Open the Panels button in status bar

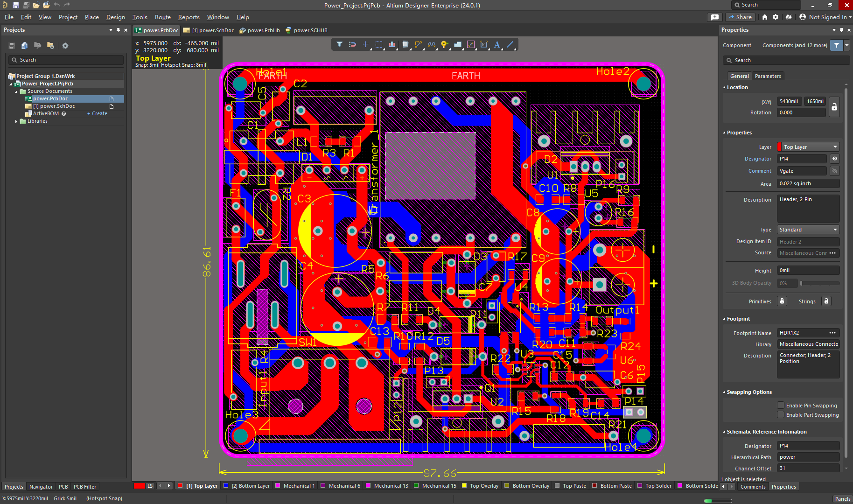coord(842,498)
